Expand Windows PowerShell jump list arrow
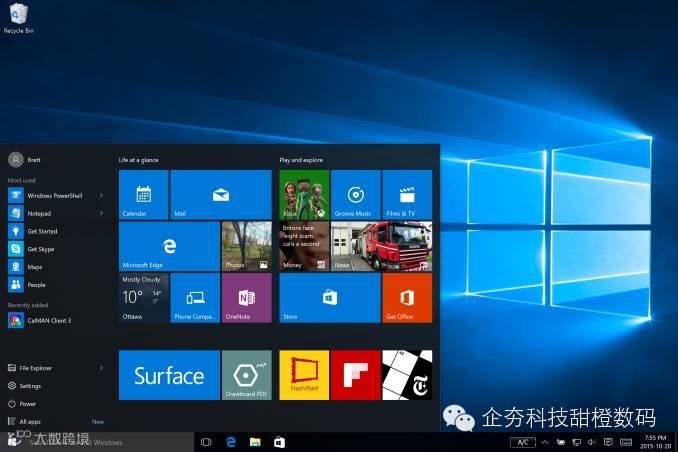 (101, 196)
